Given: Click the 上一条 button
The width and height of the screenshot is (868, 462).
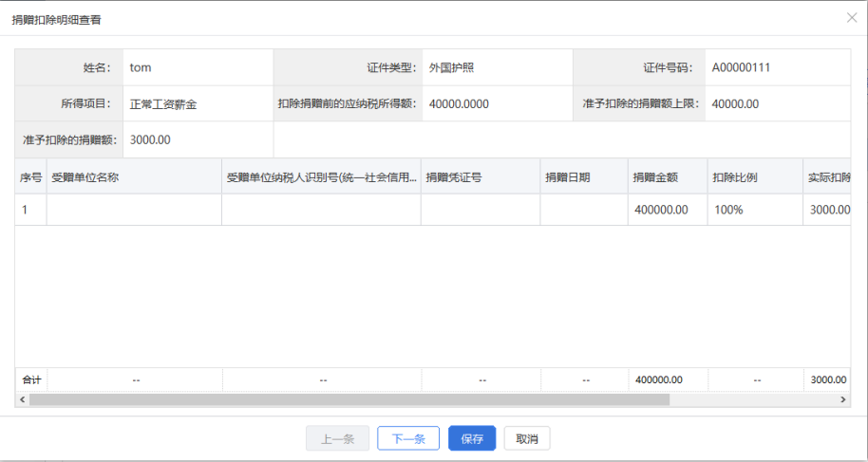Looking at the screenshot, I should [338, 438].
